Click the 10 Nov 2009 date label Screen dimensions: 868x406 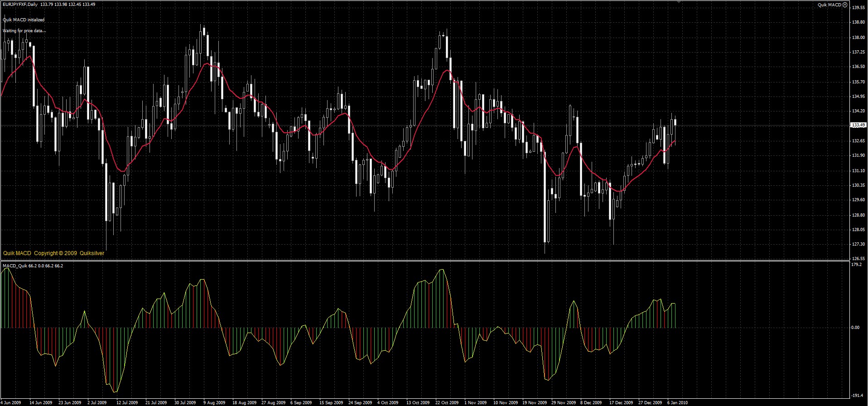(x=505, y=402)
